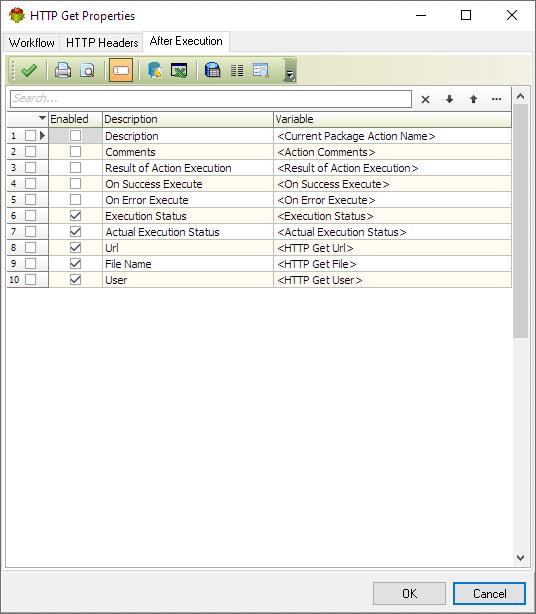Click the printer icon in the toolbar

(63, 70)
